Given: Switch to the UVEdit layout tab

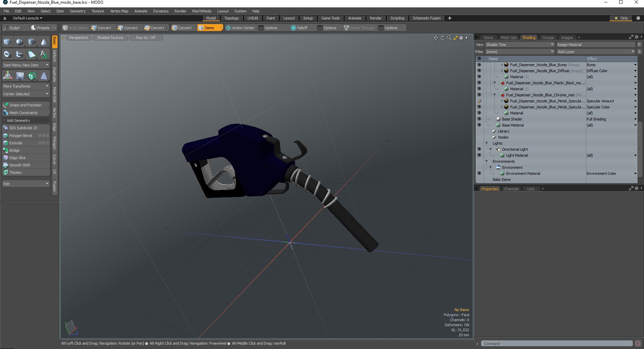Looking at the screenshot, I should point(253,18).
